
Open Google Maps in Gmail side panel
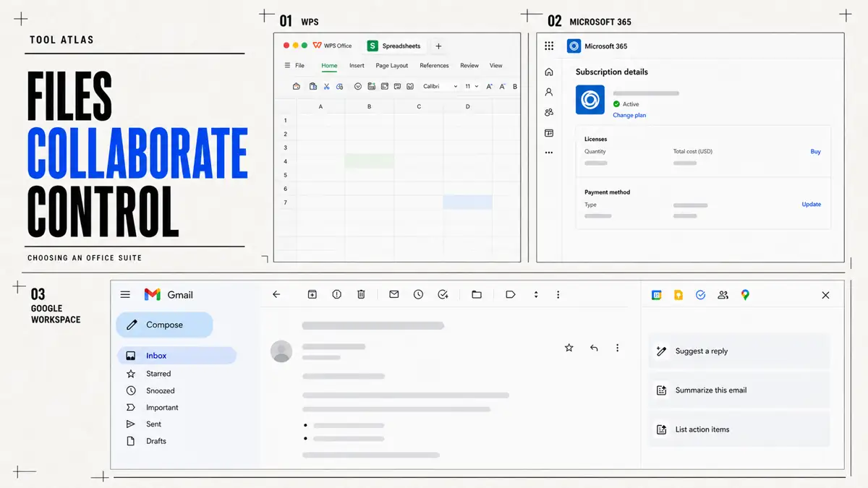[745, 295]
